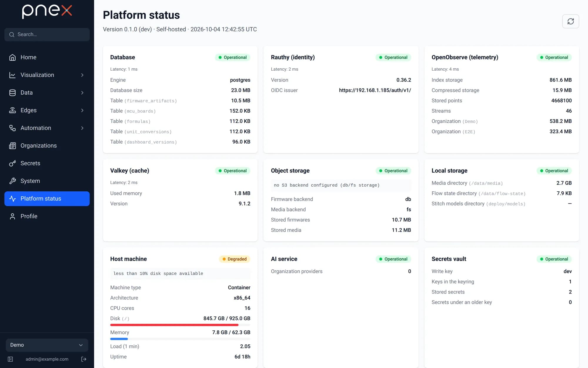Click the refresh icon in the top-right corner
The image size is (588, 368).
click(x=570, y=21)
